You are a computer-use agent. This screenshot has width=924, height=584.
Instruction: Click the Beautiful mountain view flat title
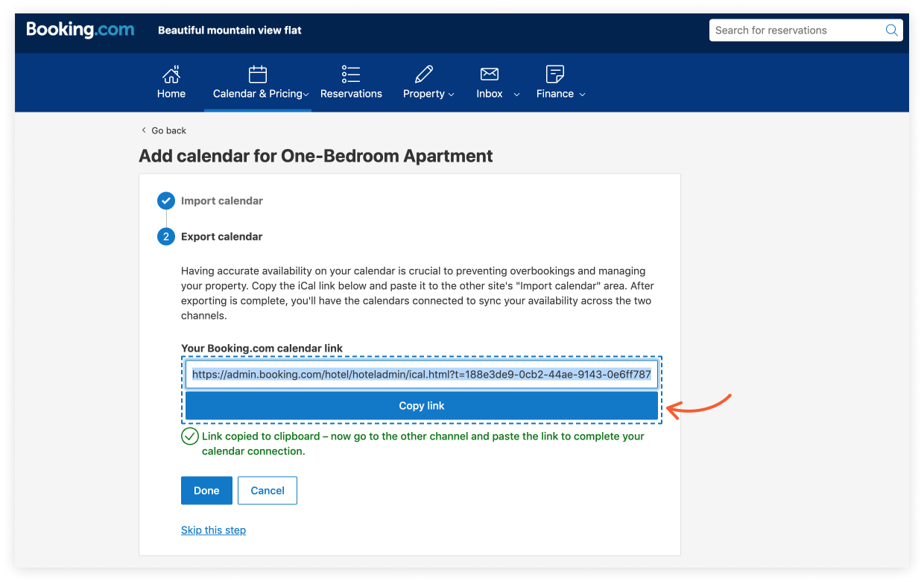230,31
